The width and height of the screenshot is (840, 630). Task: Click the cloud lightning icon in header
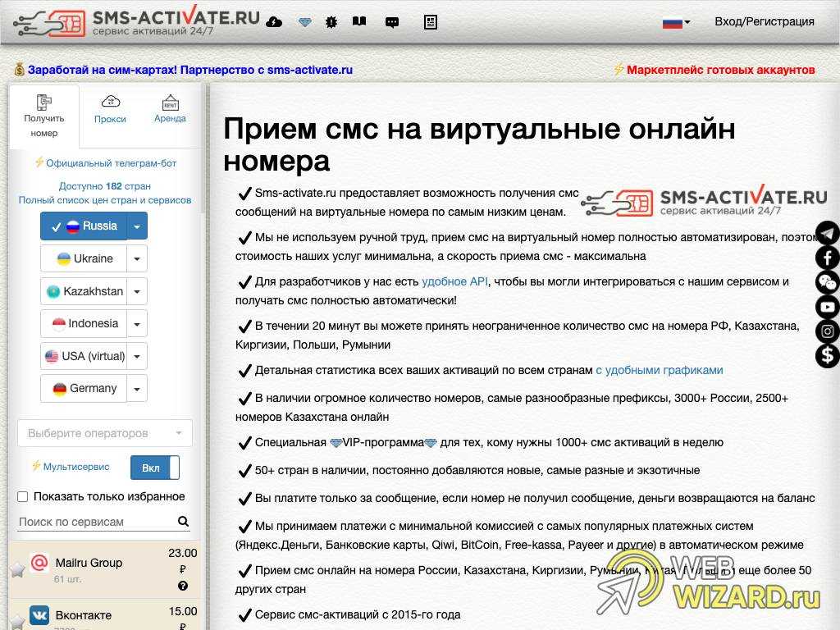pos(274,22)
